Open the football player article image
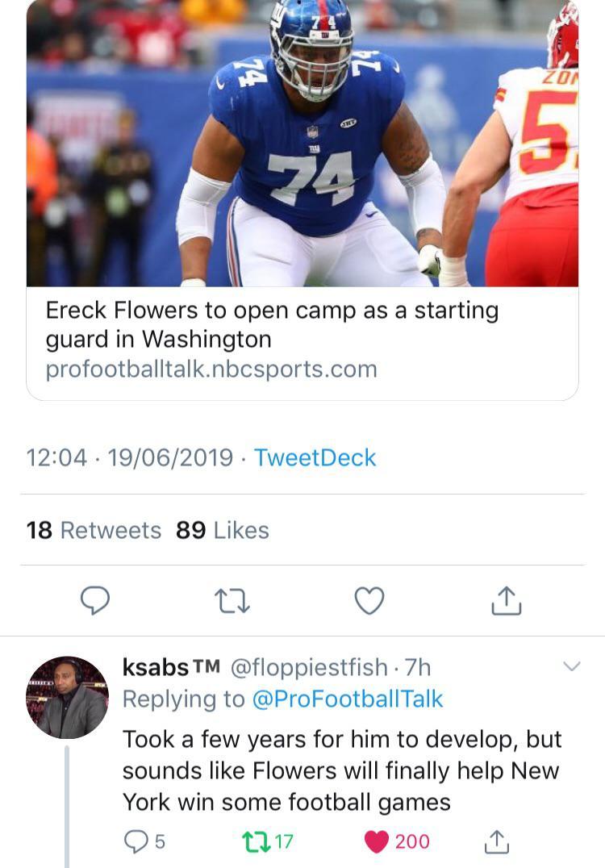This screenshot has height=868, width=605. tap(302, 144)
